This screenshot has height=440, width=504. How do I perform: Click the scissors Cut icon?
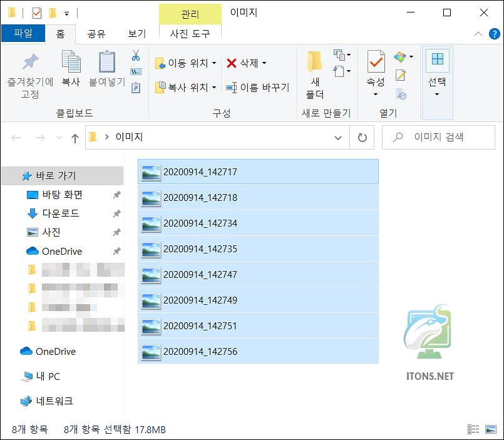click(136, 55)
